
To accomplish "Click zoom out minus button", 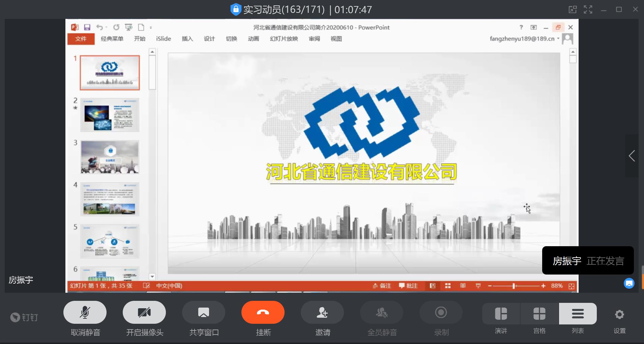I will (490, 286).
